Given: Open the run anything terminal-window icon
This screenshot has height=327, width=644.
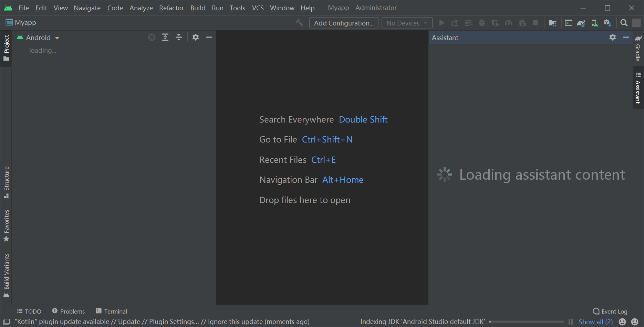Looking at the screenshot, I should pos(569,23).
